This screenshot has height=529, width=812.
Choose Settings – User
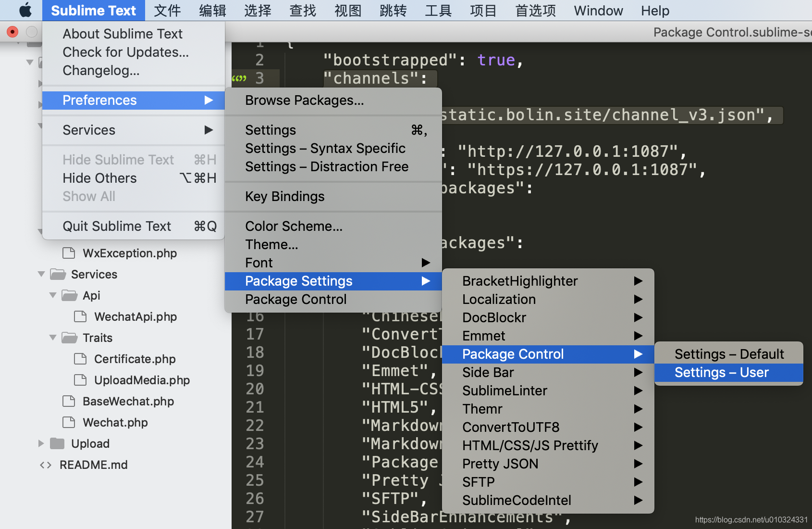point(729,372)
